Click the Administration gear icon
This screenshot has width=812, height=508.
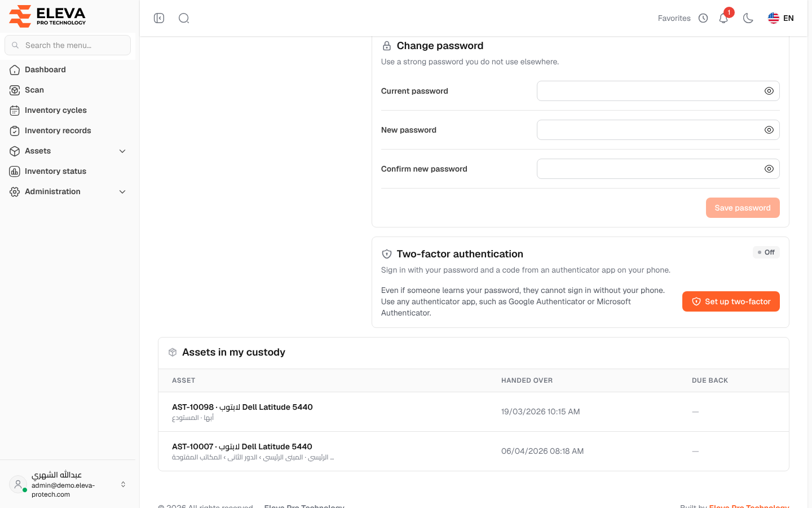point(15,192)
